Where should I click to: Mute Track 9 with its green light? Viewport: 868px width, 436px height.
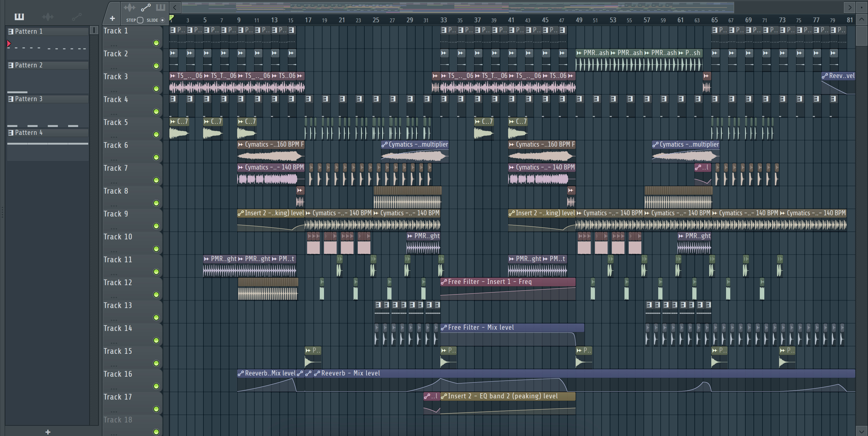point(156,226)
